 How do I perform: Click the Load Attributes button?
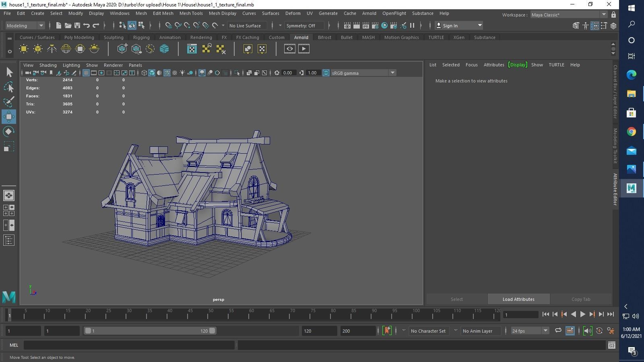coord(518,299)
